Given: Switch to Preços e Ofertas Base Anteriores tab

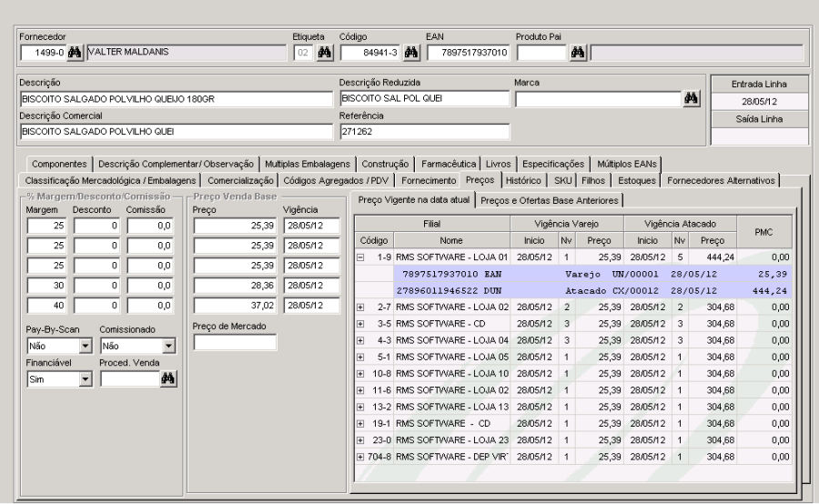Looking at the screenshot, I should (550, 199).
